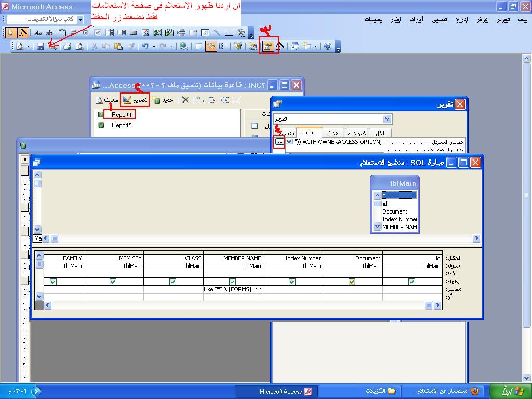The width and height of the screenshot is (532, 399).
Task: Toggle the Show checkbox under CLASS column
Action: point(172,282)
